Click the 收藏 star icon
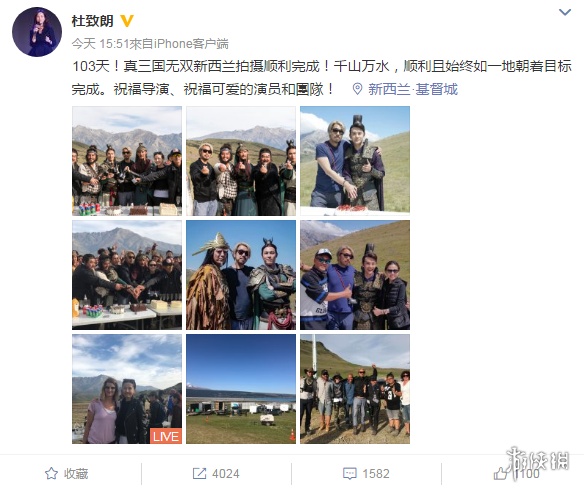Viewport: 584px width, 491px height. tap(51, 473)
